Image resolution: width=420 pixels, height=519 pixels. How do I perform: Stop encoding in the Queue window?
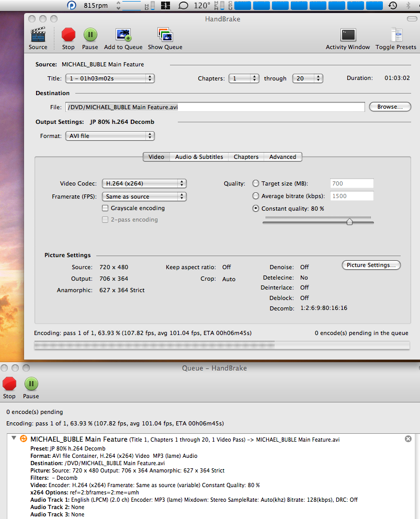pyautogui.click(x=9, y=384)
